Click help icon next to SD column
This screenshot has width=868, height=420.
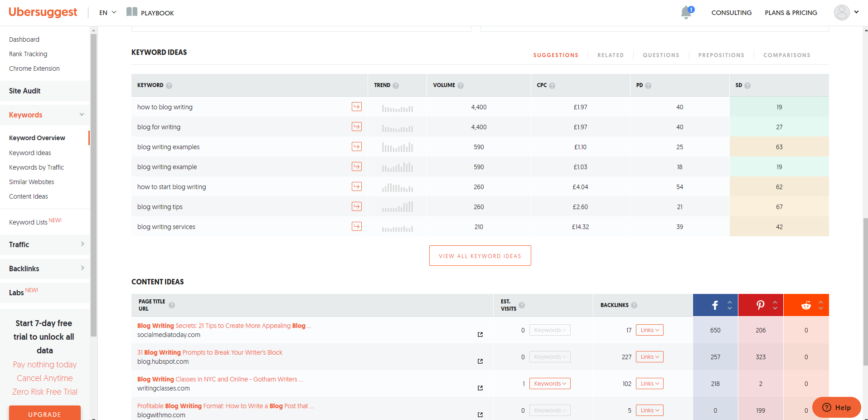(x=747, y=86)
